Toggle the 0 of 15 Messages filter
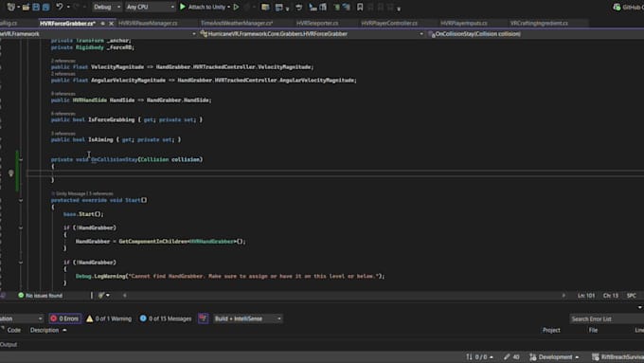 click(166, 318)
